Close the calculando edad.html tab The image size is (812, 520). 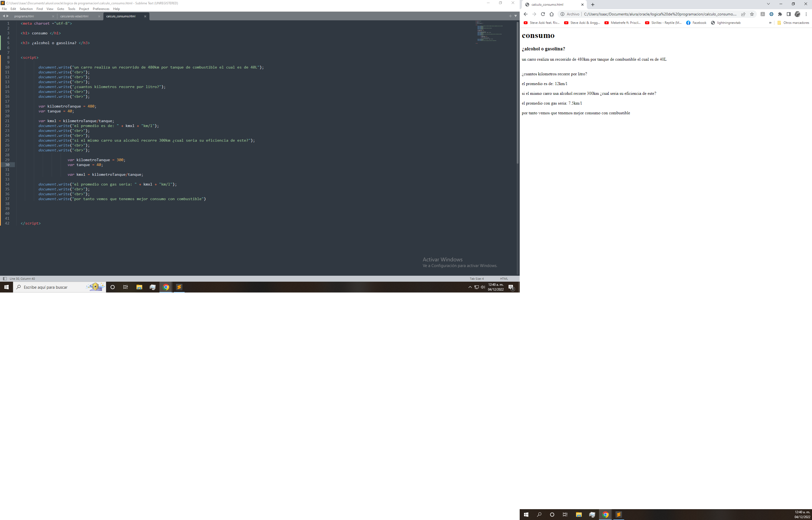(x=99, y=16)
